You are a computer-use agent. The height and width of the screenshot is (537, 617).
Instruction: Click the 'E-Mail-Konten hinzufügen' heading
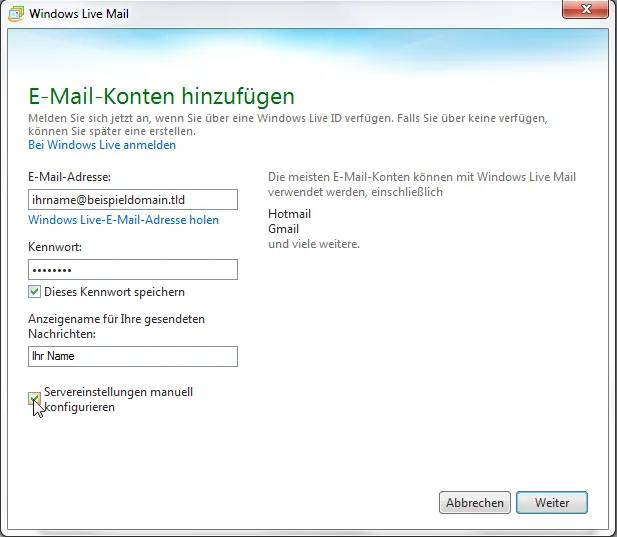161,96
